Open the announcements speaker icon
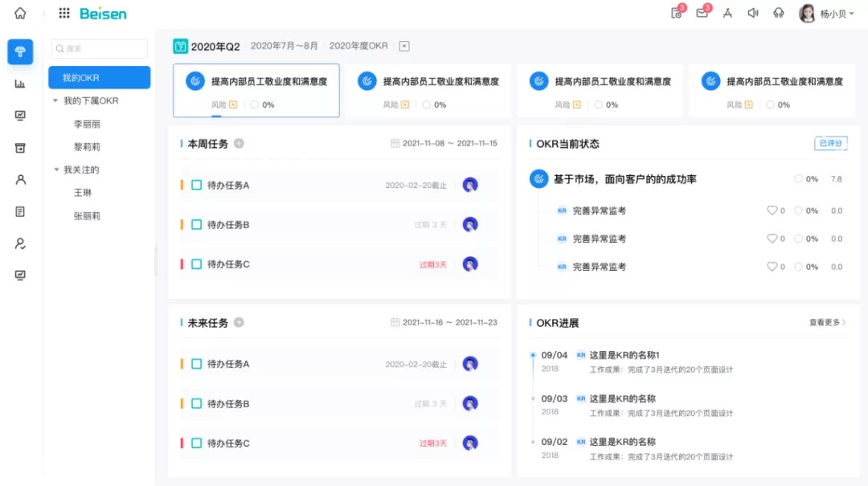Image resolution: width=868 pixels, height=486 pixels. 753,13
